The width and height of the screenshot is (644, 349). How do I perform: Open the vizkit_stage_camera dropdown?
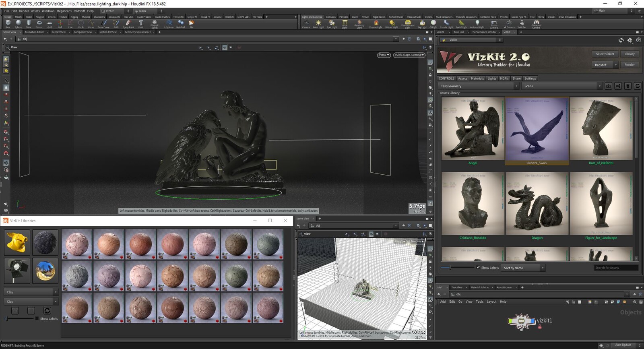(x=409, y=55)
